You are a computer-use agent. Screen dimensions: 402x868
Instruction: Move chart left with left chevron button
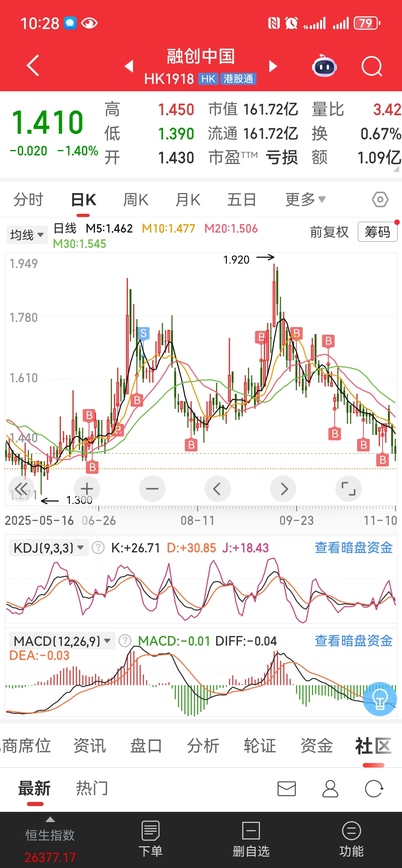coord(218,489)
